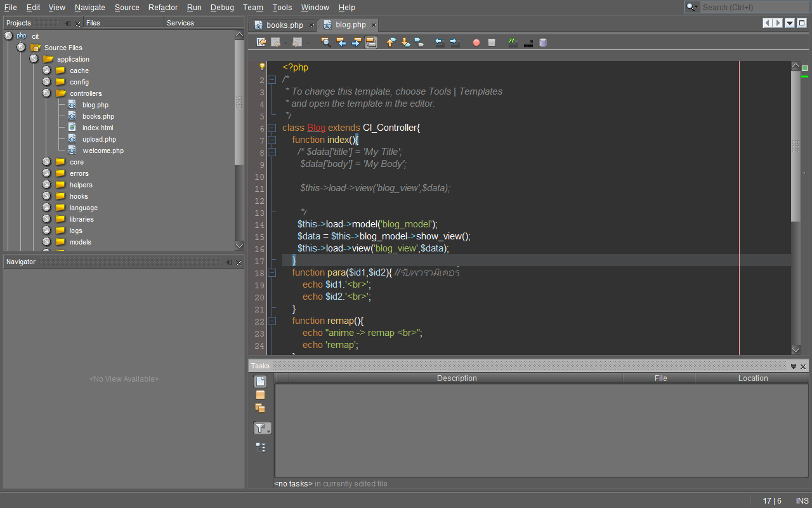Click the Find Next Occurrence blue arrow
This screenshot has width=812, height=508.
click(357, 42)
